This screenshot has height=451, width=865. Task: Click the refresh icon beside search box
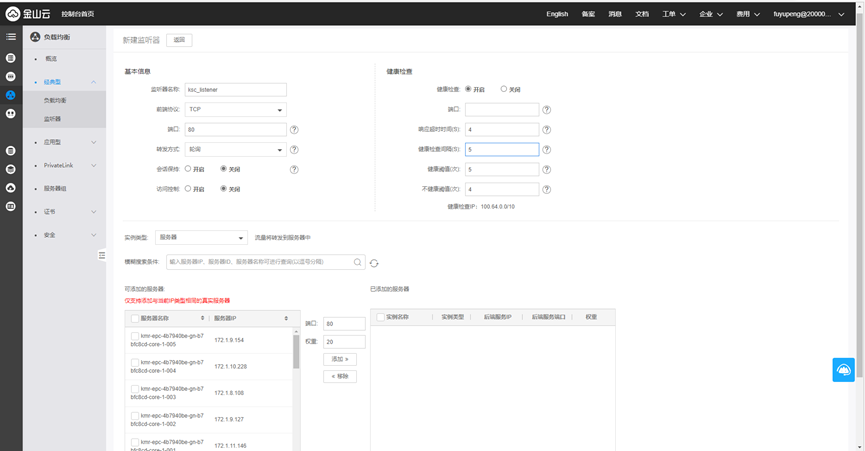pos(374,262)
